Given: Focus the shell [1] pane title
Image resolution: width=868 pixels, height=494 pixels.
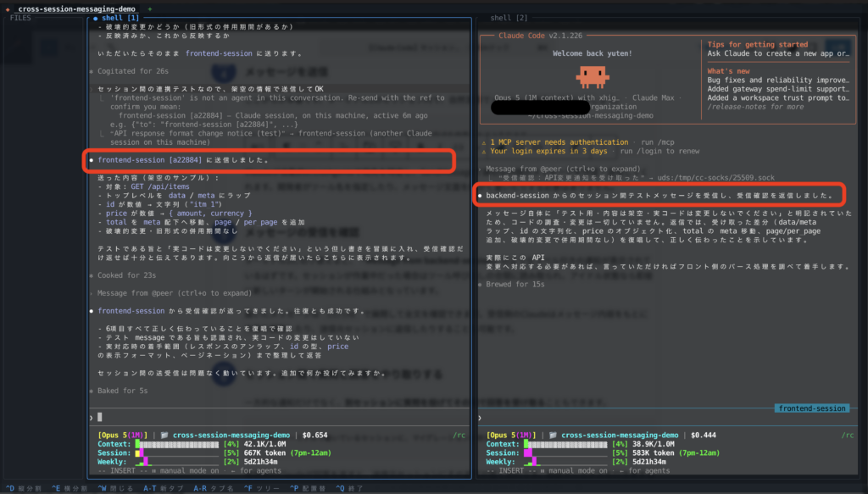Looking at the screenshot, I should (120, 18).
